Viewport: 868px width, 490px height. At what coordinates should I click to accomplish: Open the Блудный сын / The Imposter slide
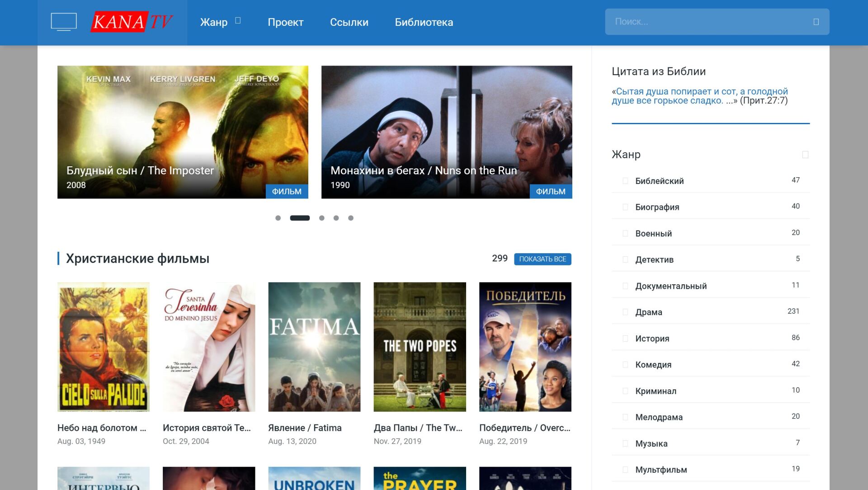(x=183, y=132)
